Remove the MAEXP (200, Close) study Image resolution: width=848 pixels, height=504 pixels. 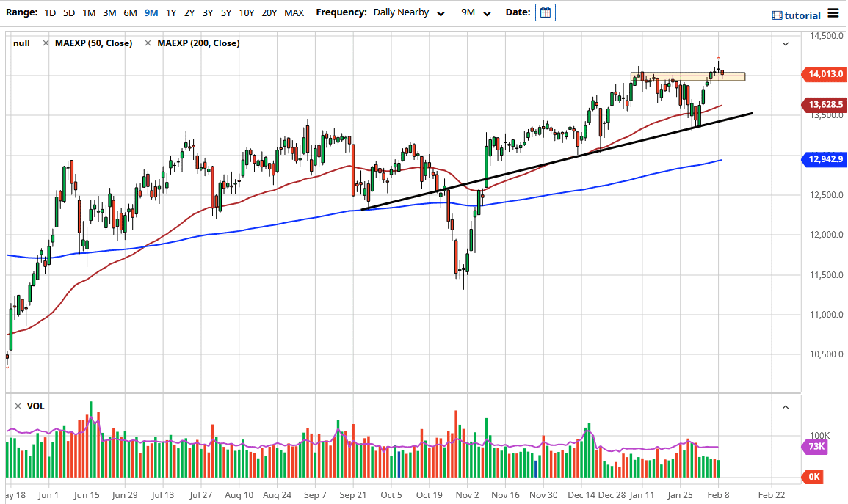pos(148,43)
